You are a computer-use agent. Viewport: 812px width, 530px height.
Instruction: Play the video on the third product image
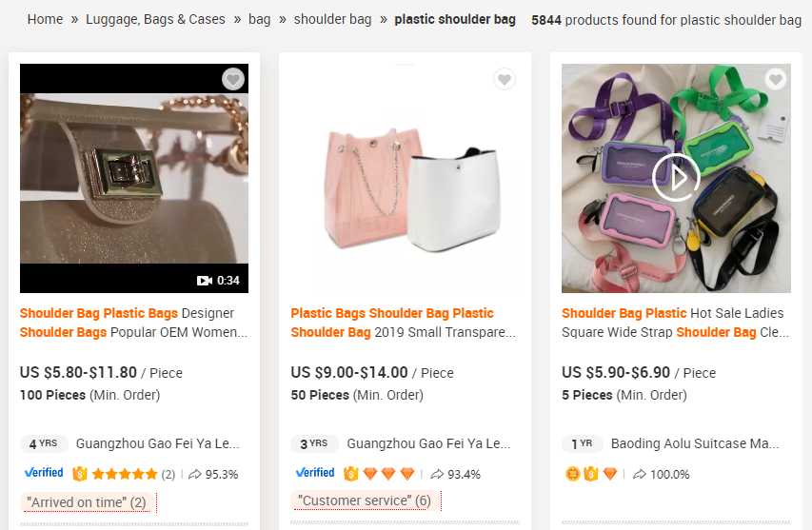676,177
